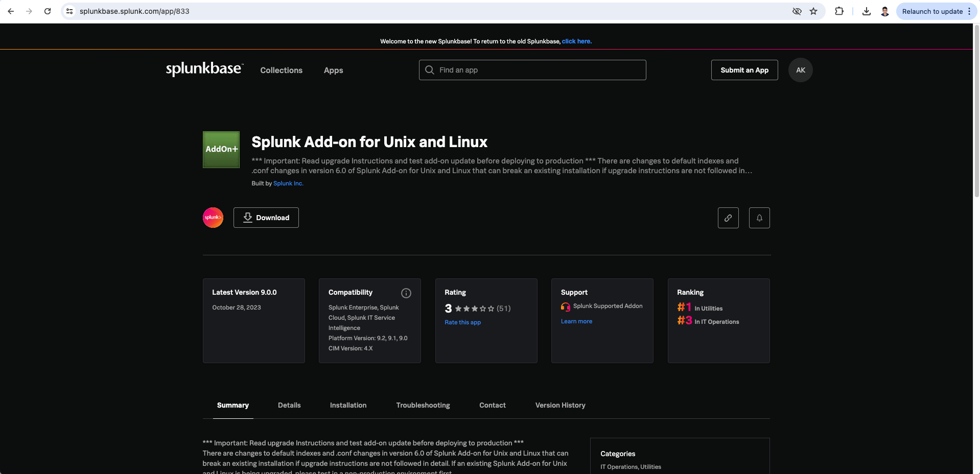Viewport: 980px width, 474px height.
Task: Click the #1 In Utilities ranking
Action: click(700, 307)
